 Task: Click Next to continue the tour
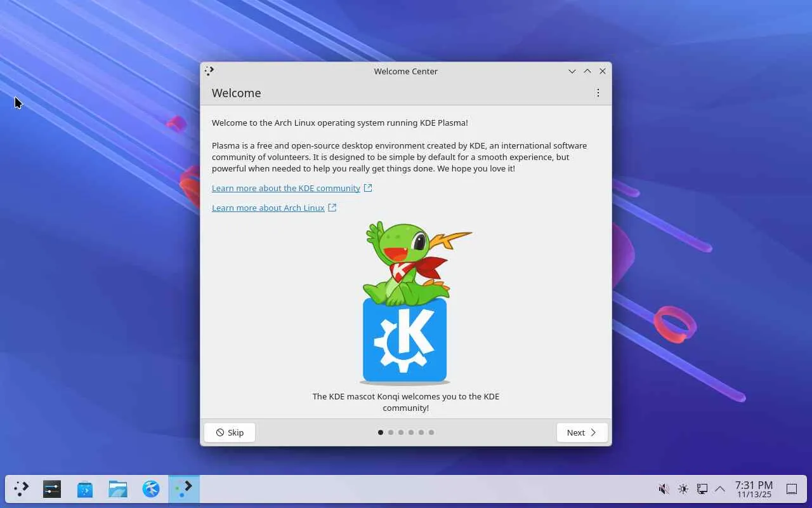point(582,432)
